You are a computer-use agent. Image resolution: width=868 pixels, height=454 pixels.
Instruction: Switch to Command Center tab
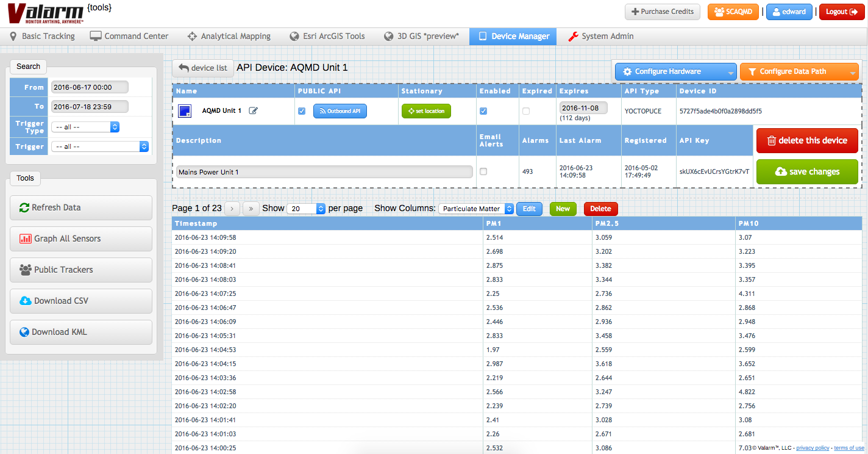point(129,36)
